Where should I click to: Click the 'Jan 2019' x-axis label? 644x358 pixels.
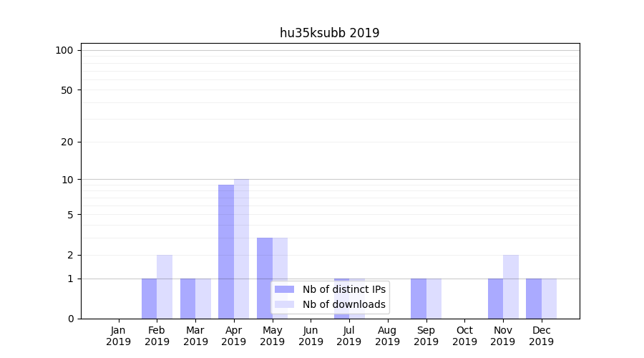(119, 336)
